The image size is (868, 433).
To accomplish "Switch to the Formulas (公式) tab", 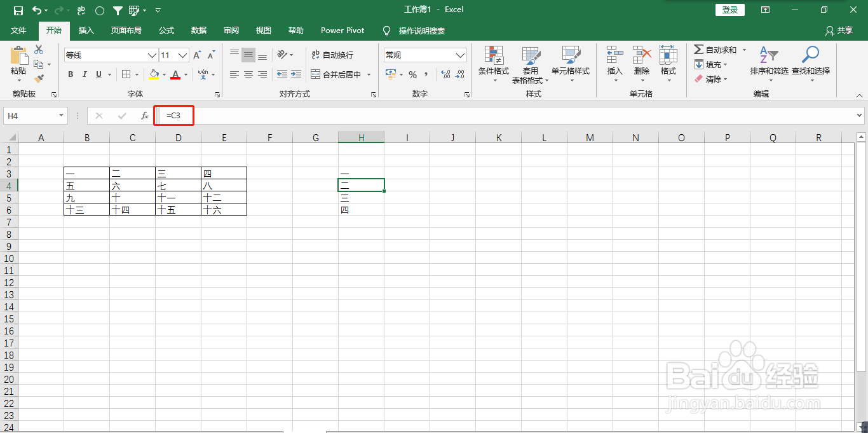I will point(166,31).
